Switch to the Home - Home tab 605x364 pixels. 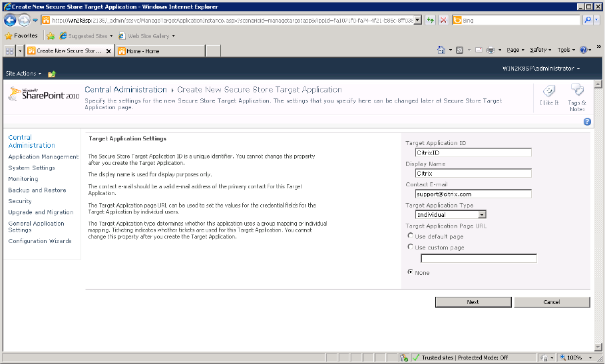[160, 51]
